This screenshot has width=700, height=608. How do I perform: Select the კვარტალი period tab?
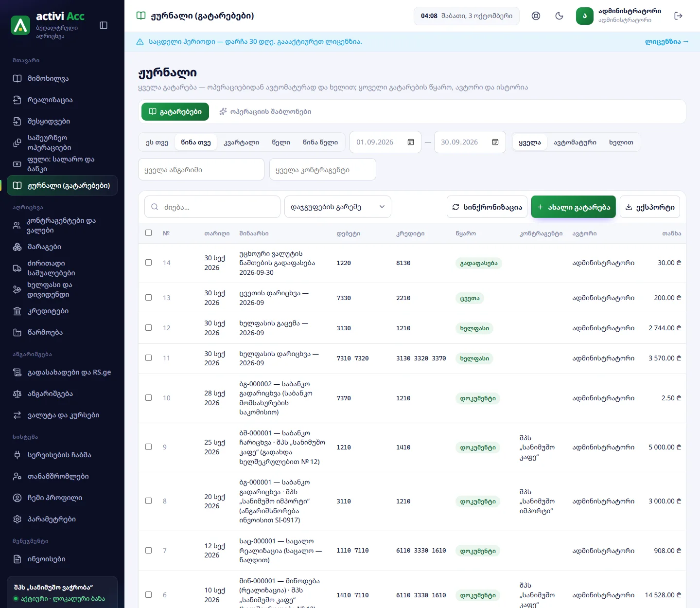[241, 143]
